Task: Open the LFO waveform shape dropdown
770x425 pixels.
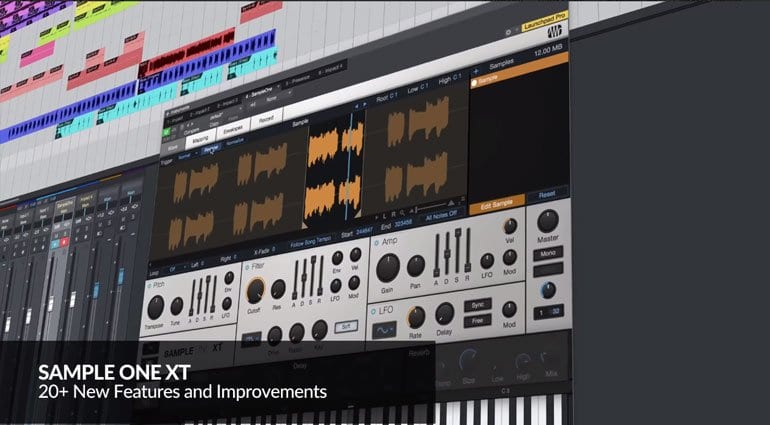Action: (384, 330)
